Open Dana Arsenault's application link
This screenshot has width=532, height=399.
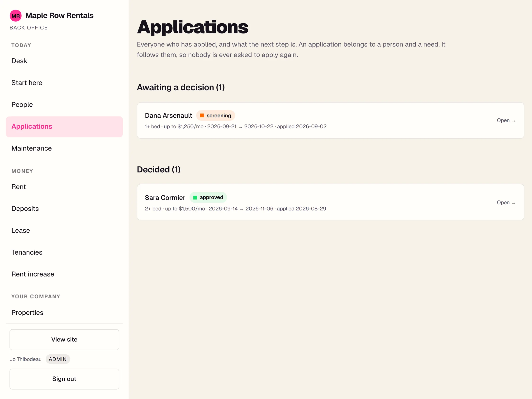(506, 120)
